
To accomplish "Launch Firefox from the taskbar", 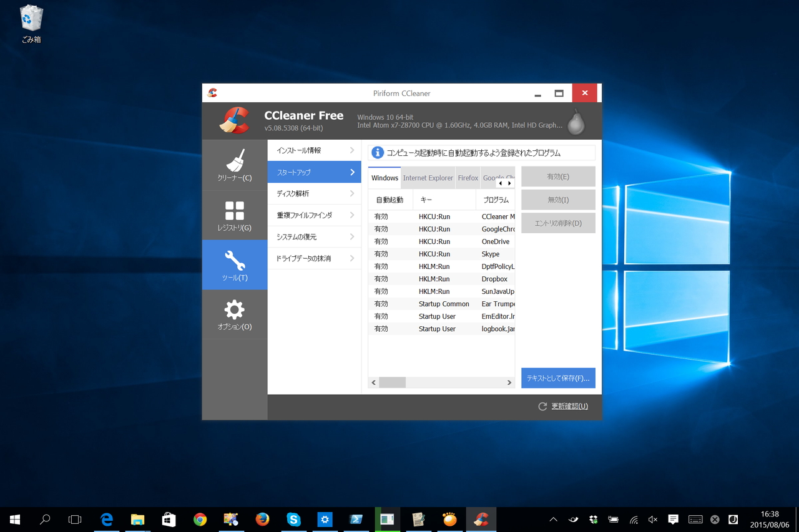I will (262, 520).
